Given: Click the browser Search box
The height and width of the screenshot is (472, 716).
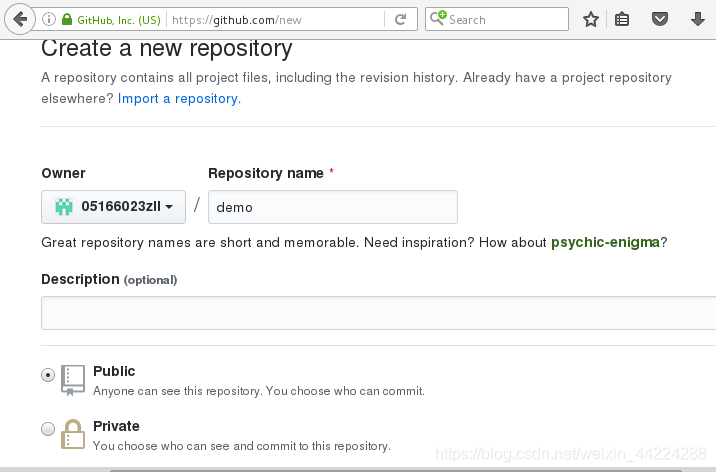Looking at the screenshot, I should click(496, 19).
